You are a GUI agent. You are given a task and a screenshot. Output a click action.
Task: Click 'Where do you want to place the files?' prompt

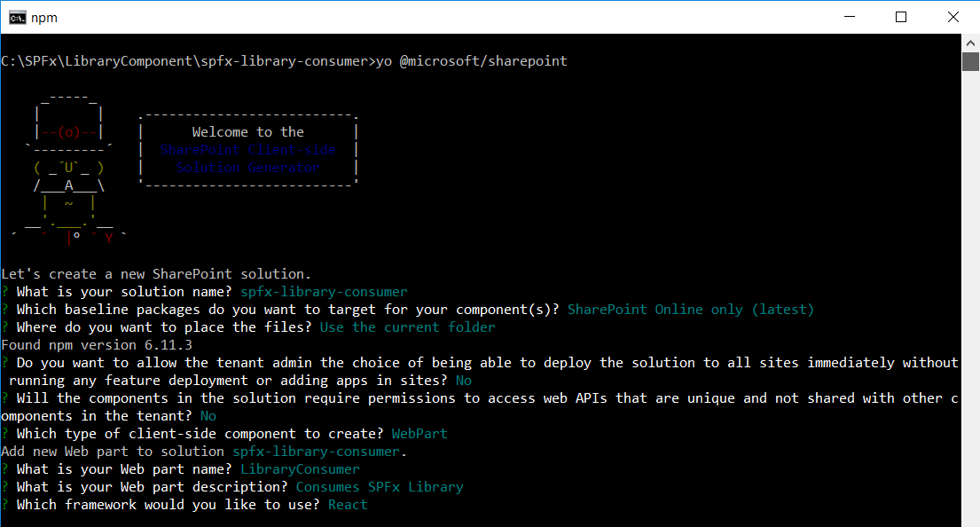(164, 327)
